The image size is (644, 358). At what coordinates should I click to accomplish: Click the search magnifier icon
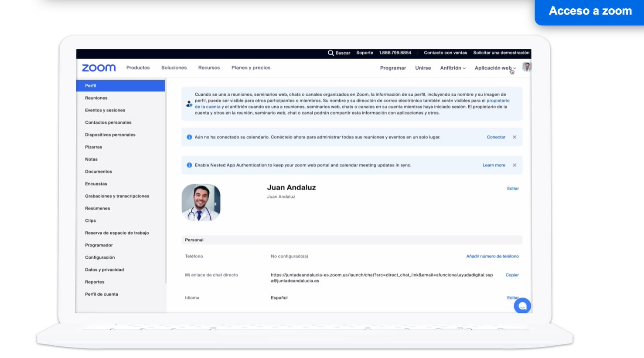tap(331, 53)
